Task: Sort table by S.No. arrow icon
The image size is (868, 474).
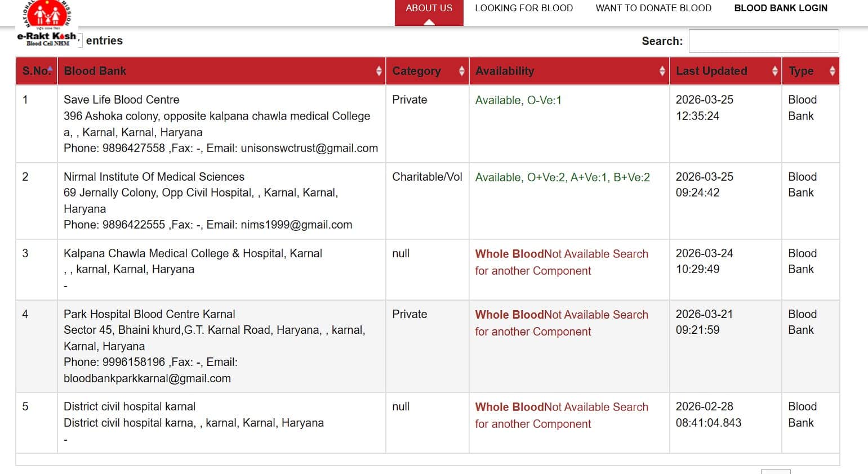Action: coord(50,69)
